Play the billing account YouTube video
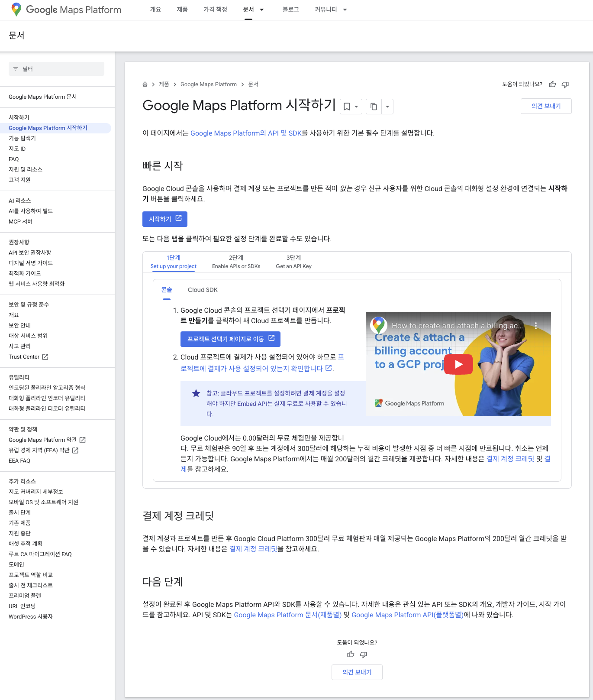593x700 pixels. pyautogui.click(x=459, y=364)
